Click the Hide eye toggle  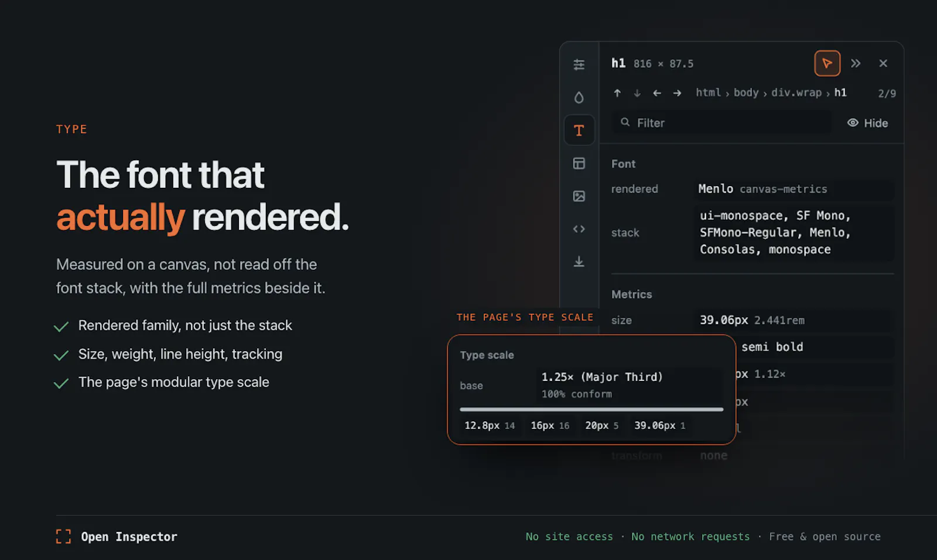coord(867,123)
